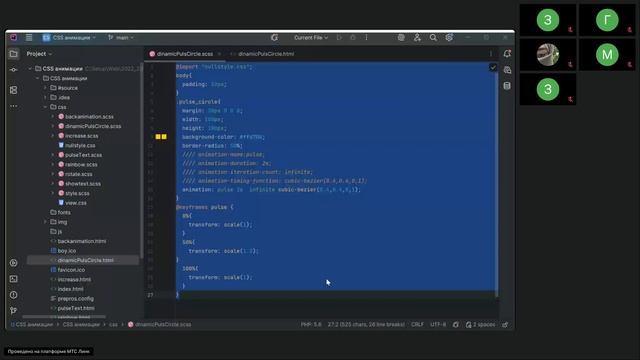Open the main hamburger menu
The height and width of the screenshot is (360, 640).
click(x=29, y=38)
